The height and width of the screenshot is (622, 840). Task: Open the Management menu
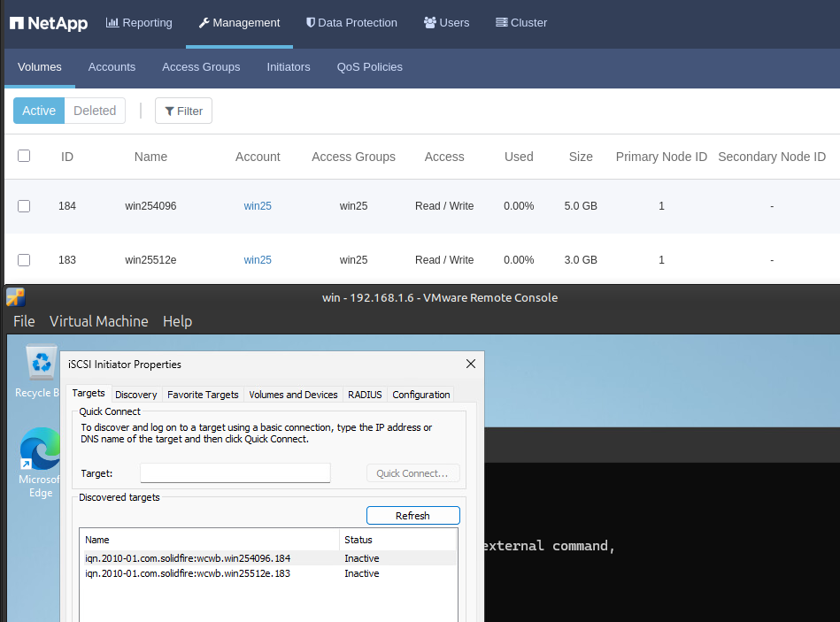(x=240, y=22)
